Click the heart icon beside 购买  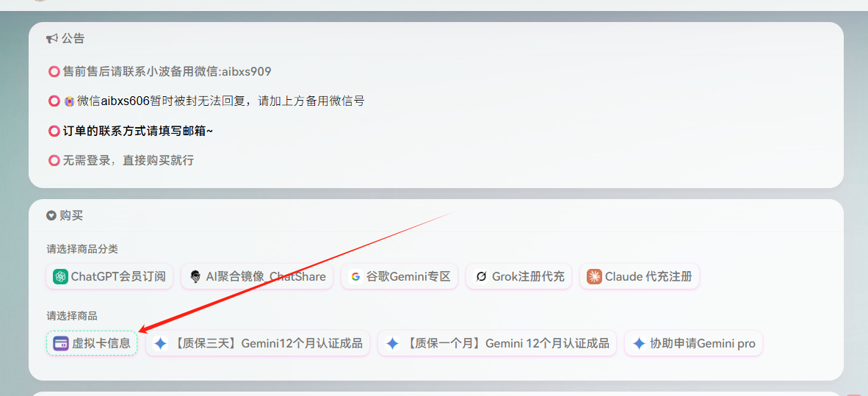coord(51,215)
